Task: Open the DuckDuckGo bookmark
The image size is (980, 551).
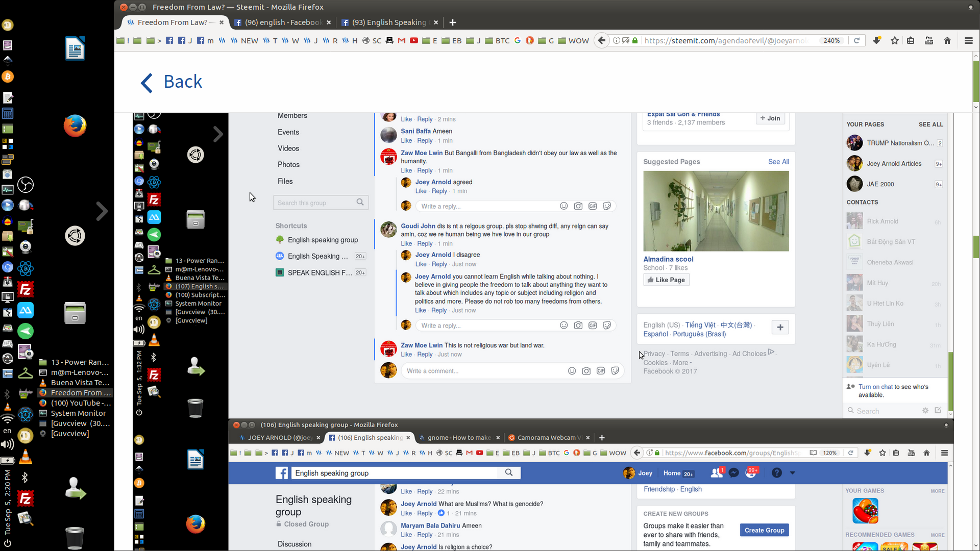Action: click(530, 41)
